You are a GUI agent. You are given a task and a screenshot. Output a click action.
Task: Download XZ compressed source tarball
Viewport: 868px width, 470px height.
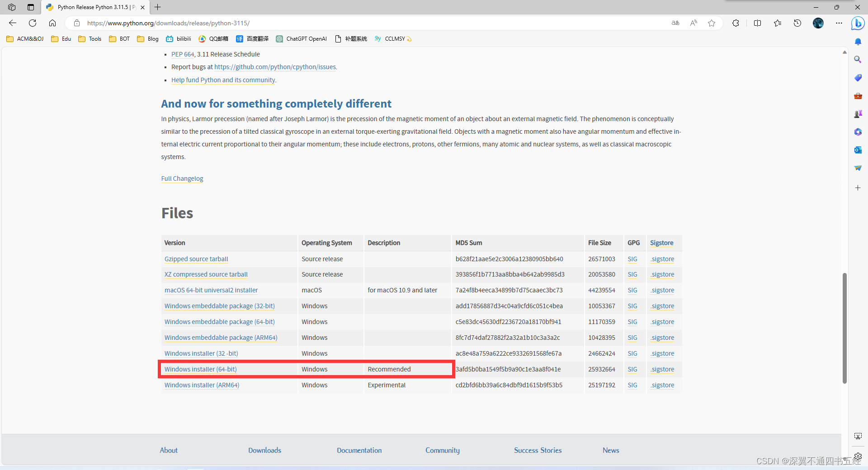[206, 274]
